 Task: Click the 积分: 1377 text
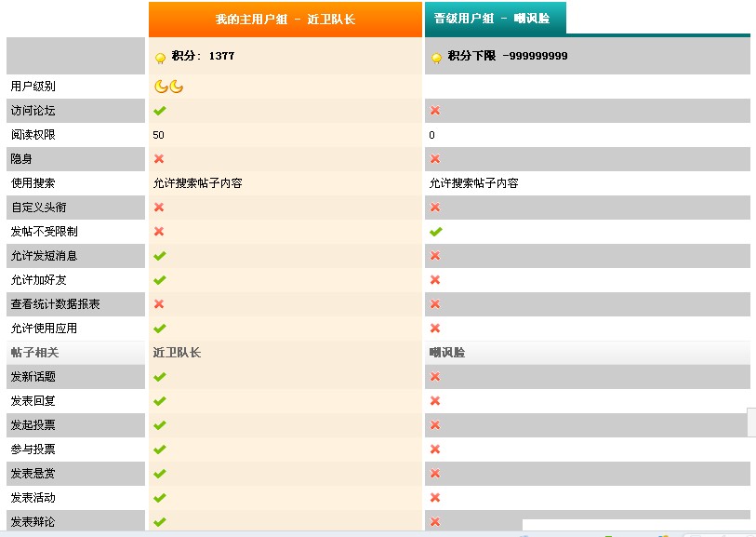tap(203, 56)
